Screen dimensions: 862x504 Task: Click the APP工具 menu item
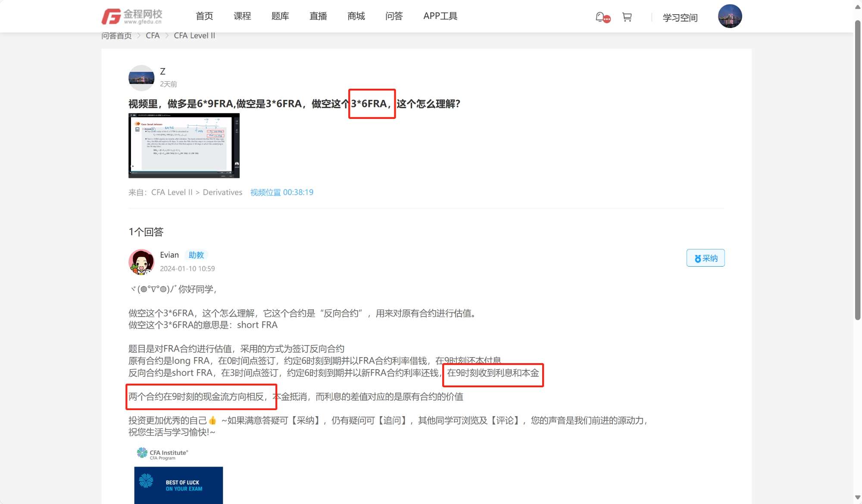(x=440, y=16)
